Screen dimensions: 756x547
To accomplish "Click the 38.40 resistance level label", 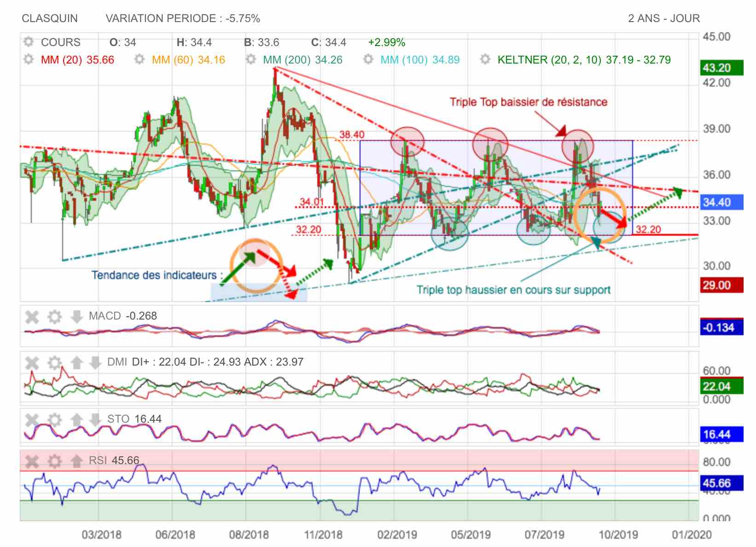I will click(x=352, y=134).
